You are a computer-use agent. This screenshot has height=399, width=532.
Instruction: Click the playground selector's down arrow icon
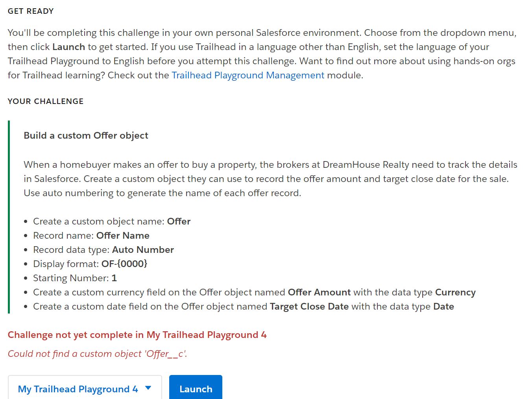(x=148, y=388)
